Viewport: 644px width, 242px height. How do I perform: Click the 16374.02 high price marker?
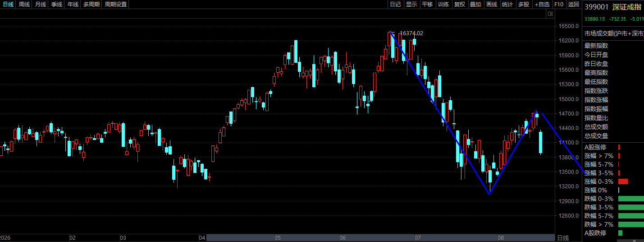click(x=411, y=33)
